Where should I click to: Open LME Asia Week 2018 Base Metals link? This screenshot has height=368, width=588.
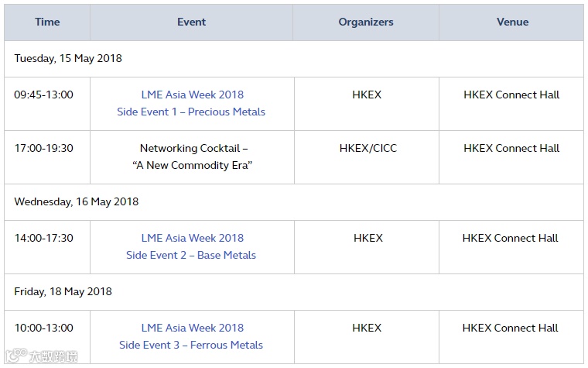coord(191,246)
